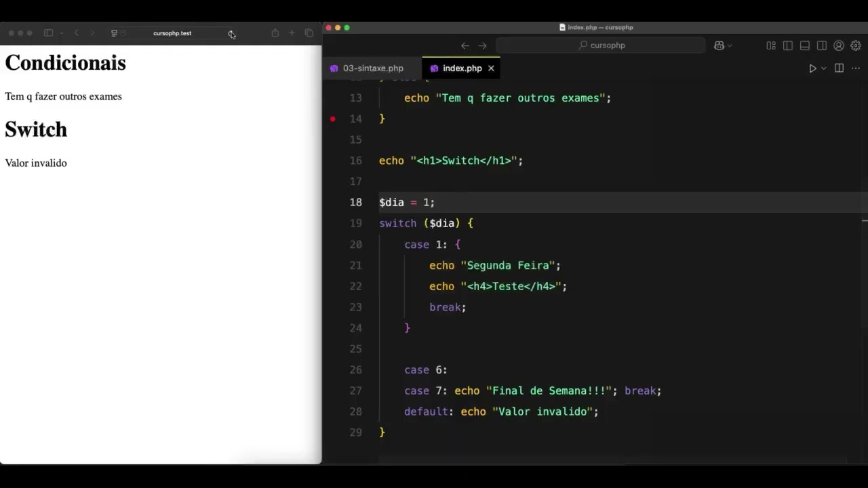Open Customize Layout icon in VS Code
This screenshot has width=868, height=488.
[771, 45]
